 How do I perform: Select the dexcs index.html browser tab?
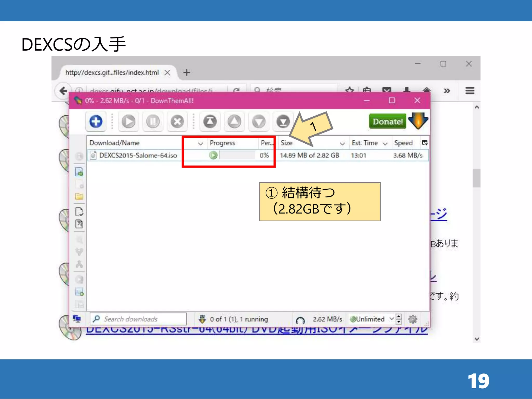[x=112, y=72]
